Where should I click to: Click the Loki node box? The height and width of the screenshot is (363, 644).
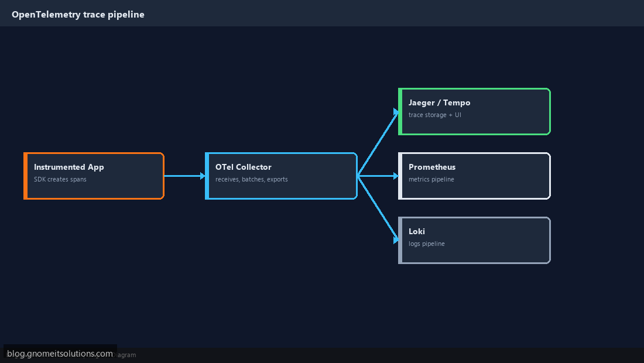(x=474, y=240)
